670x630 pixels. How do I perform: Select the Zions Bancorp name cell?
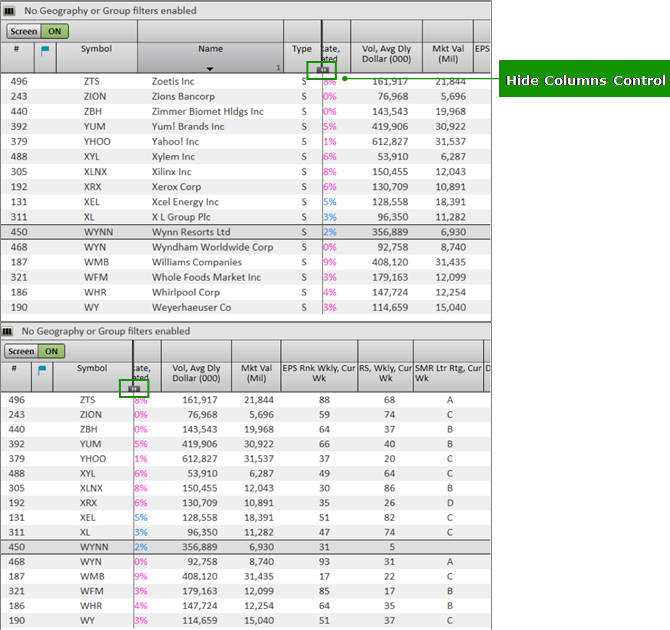[183, 97]
